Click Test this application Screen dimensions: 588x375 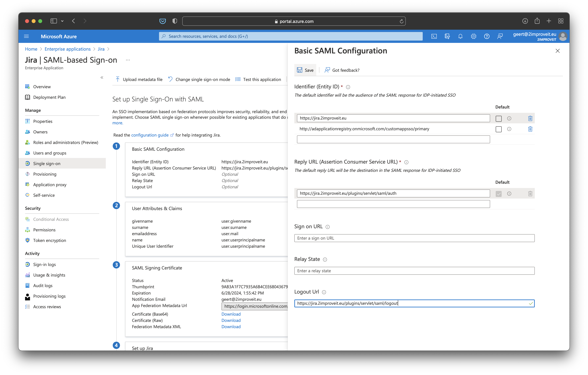pos(258,79)
